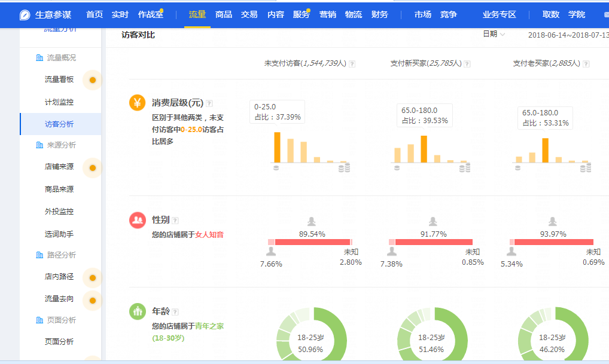
Task: Click help icon beside 支付新买家
Action: pyautogui.click(x=467, y=64)
